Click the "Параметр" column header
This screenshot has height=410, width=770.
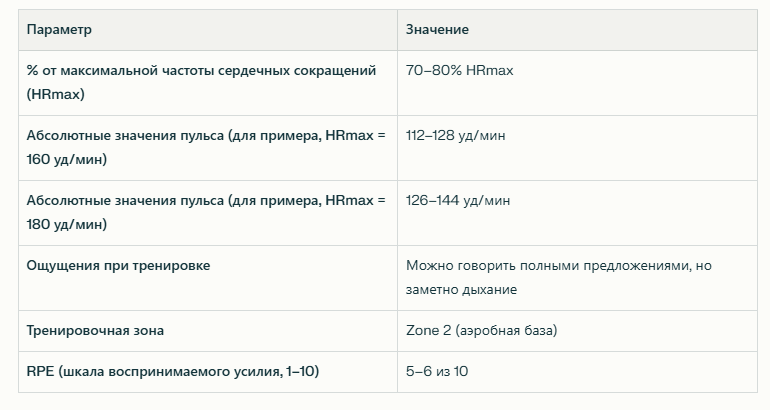(x=59, y=30)
